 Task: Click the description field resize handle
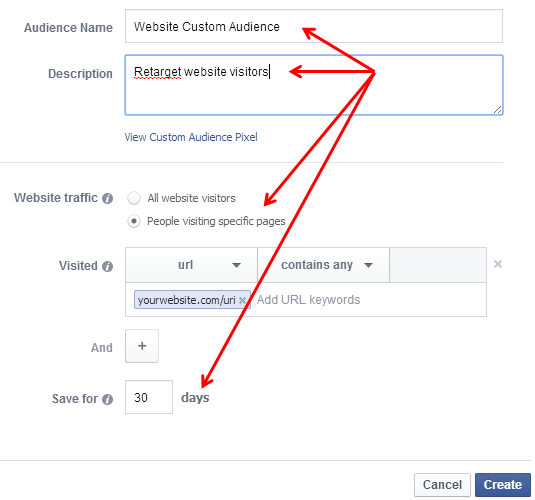[497, 110]
